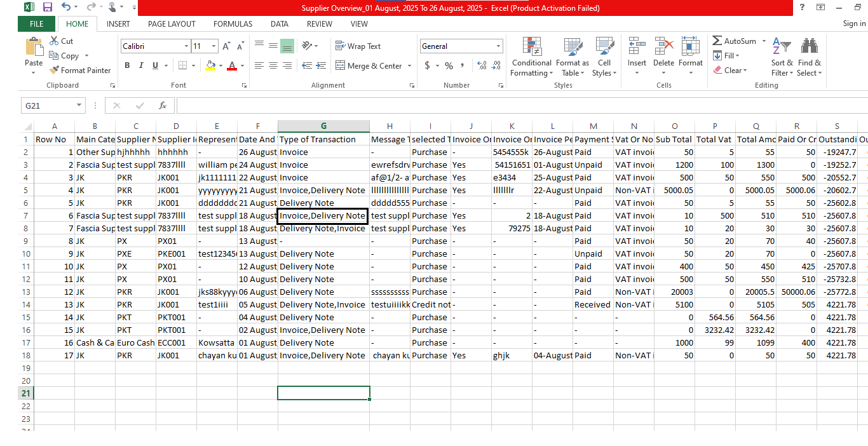Screen dimensions: 868x446
Task: Click the Delete cells icon
Action: (663, 47)
